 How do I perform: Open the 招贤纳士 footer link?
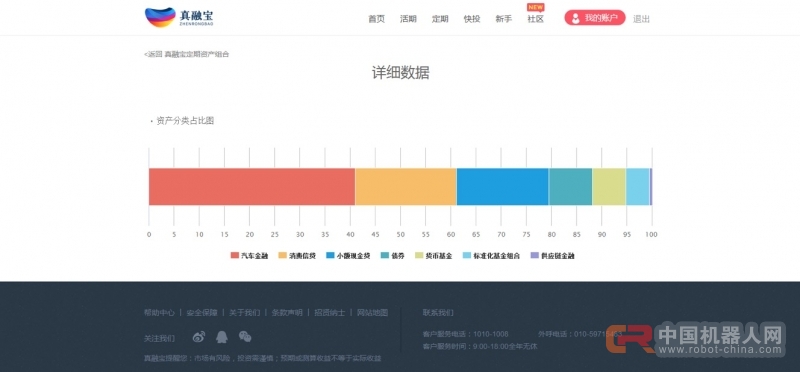point(330,312)
